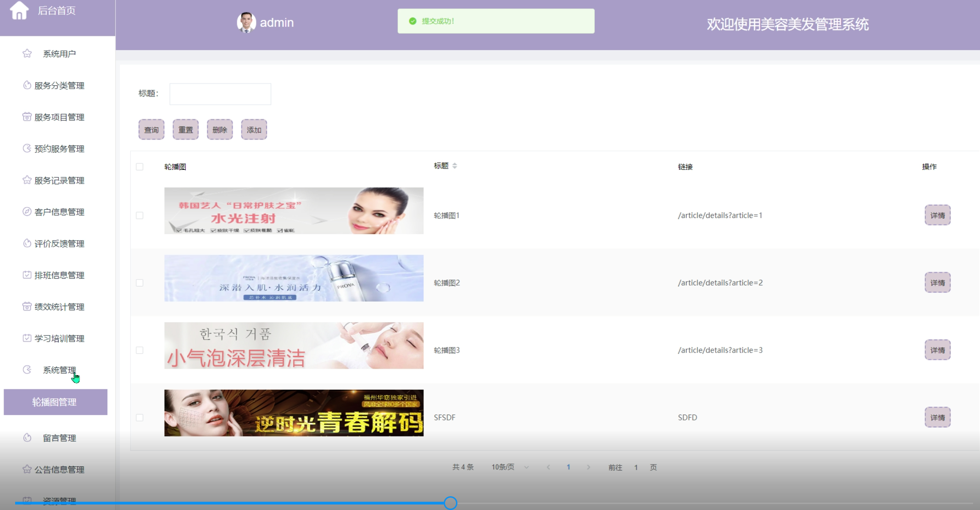980x510 pixels.
Task: Click the home icon beside 后台首页
Action: (19, 11)
